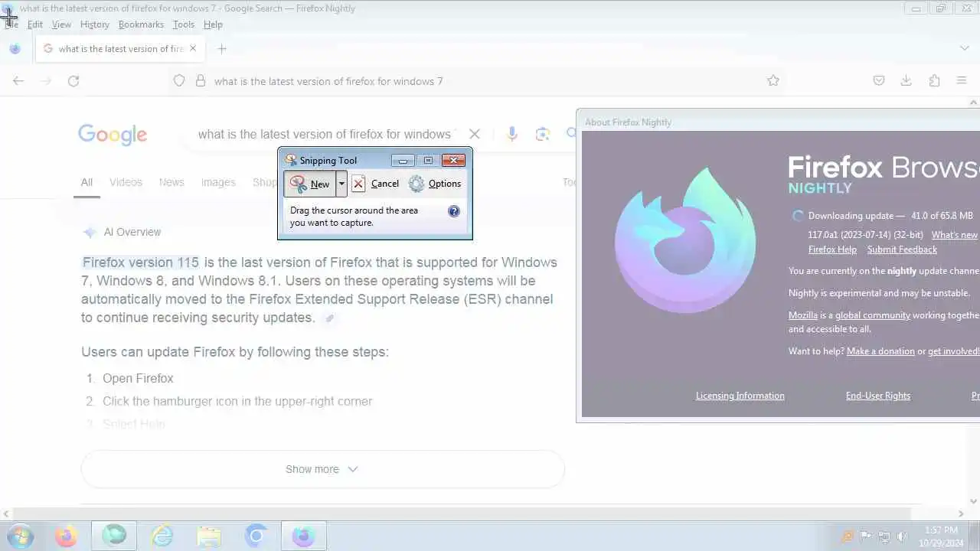Clear the Google search box text
The width and height of the screenshot is (980, 551).
click(475, 134)
